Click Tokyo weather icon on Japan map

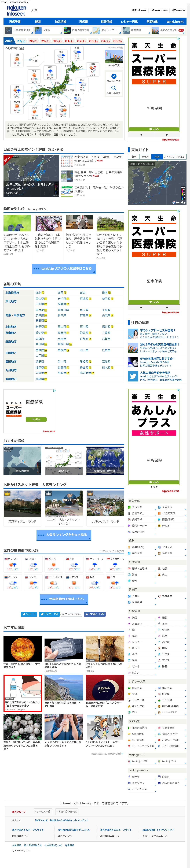77,99
